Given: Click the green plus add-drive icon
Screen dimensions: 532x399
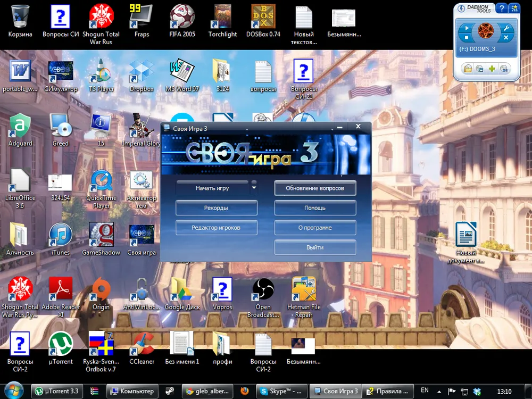Looking at the screenshot, I should pyautogui.click(x=492, y=69).
